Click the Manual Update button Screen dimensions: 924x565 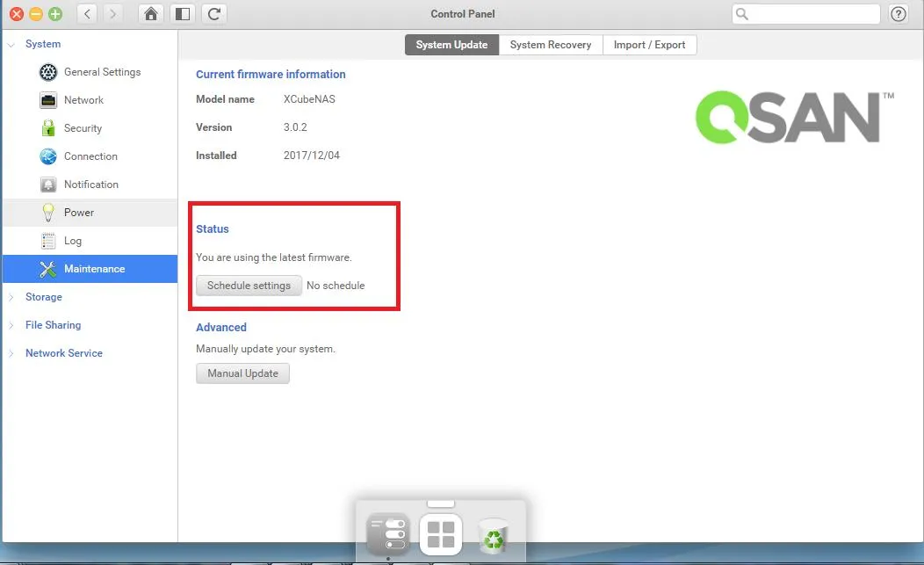[x=242, y=373]
